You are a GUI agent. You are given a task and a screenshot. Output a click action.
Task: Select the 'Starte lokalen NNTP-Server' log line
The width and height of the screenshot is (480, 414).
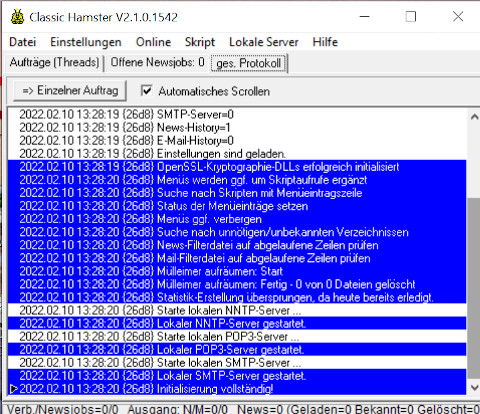point(237,310)
